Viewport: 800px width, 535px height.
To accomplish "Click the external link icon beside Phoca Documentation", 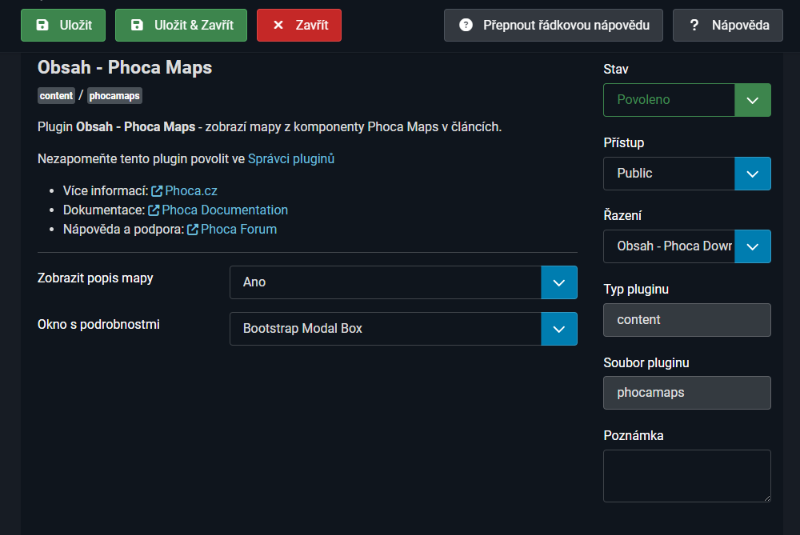I will (x=154, y=210).
